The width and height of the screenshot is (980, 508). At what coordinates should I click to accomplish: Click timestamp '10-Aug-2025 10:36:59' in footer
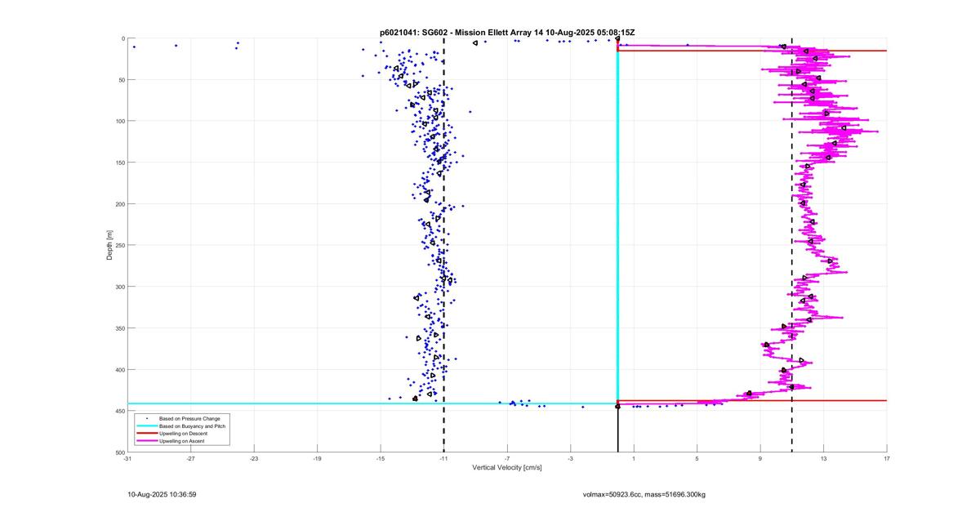(x=162, y=494)
